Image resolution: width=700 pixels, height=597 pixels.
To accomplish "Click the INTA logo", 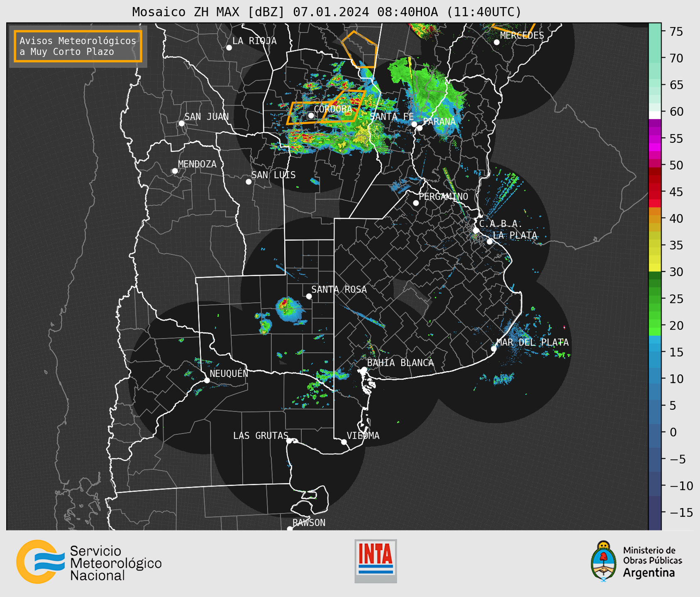I will [x=376, y=561].
